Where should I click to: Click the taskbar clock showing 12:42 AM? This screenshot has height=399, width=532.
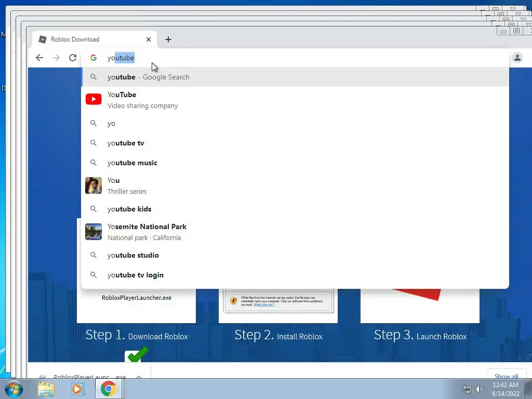[506, 389]
